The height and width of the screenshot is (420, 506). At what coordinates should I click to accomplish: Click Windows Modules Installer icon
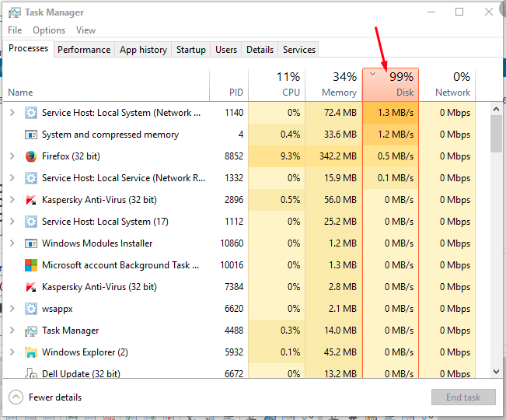31,243
